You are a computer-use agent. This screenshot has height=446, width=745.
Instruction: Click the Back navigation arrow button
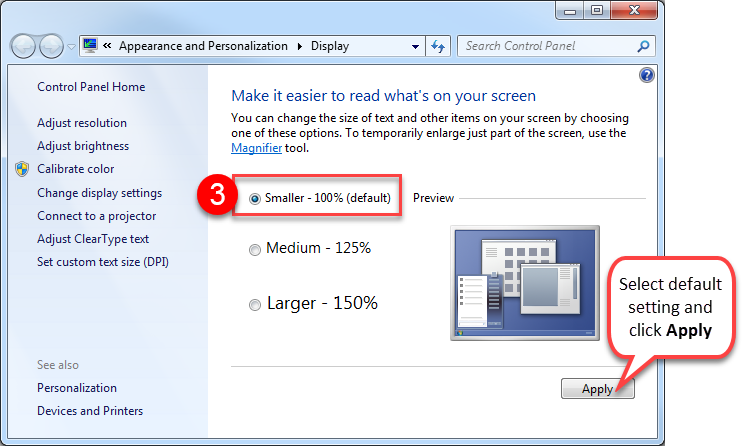point(23,47)
